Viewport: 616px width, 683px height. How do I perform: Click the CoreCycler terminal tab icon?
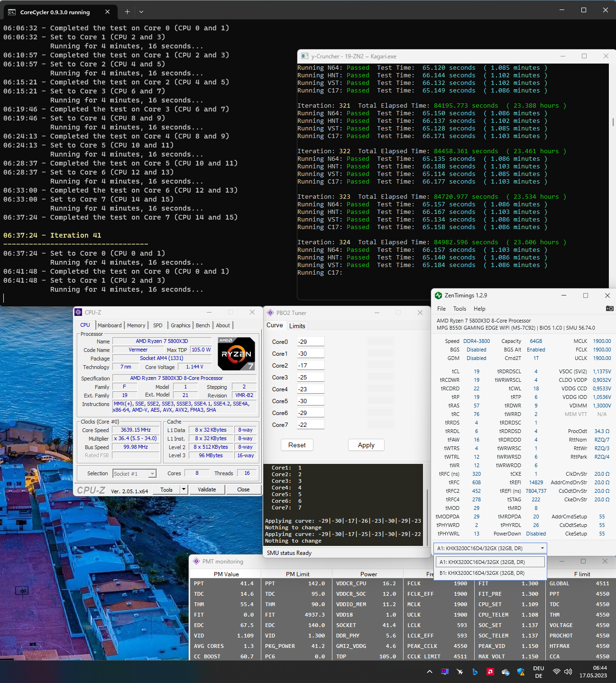12,12
